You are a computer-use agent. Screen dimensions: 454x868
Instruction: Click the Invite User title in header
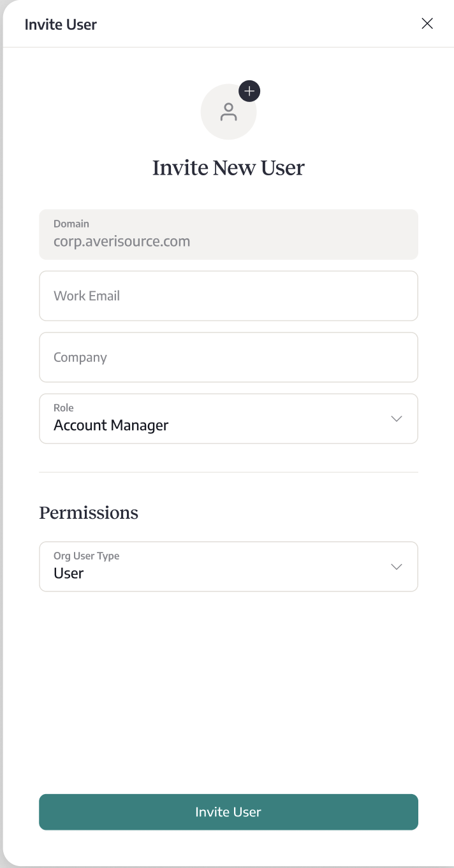(x=61, y=24)
